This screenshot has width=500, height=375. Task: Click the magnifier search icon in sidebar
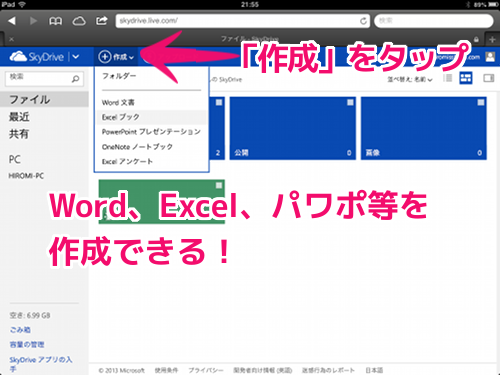[75, 79]
